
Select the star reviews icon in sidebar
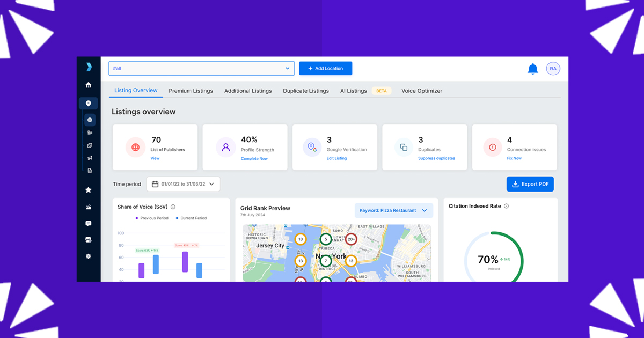click(x=89, y=190)
